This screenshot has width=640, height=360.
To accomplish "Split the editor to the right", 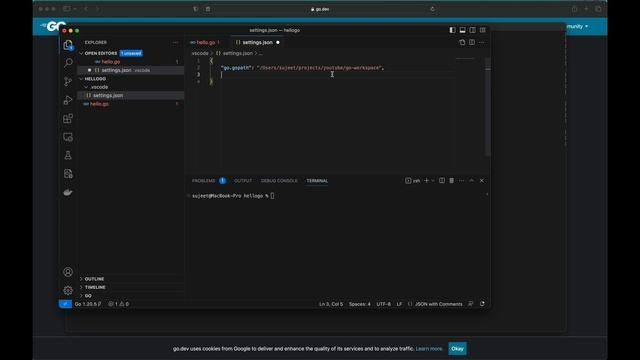I will click(472, 42).
